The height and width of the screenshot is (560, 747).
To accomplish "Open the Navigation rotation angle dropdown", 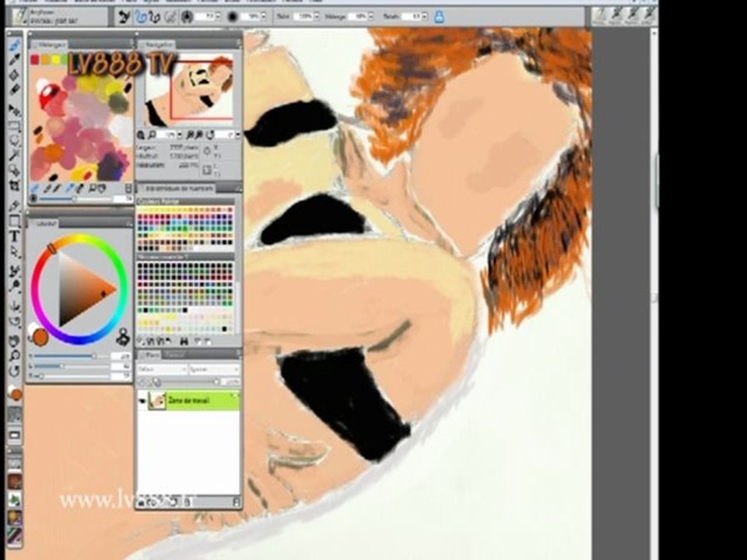I will point(237,135).
